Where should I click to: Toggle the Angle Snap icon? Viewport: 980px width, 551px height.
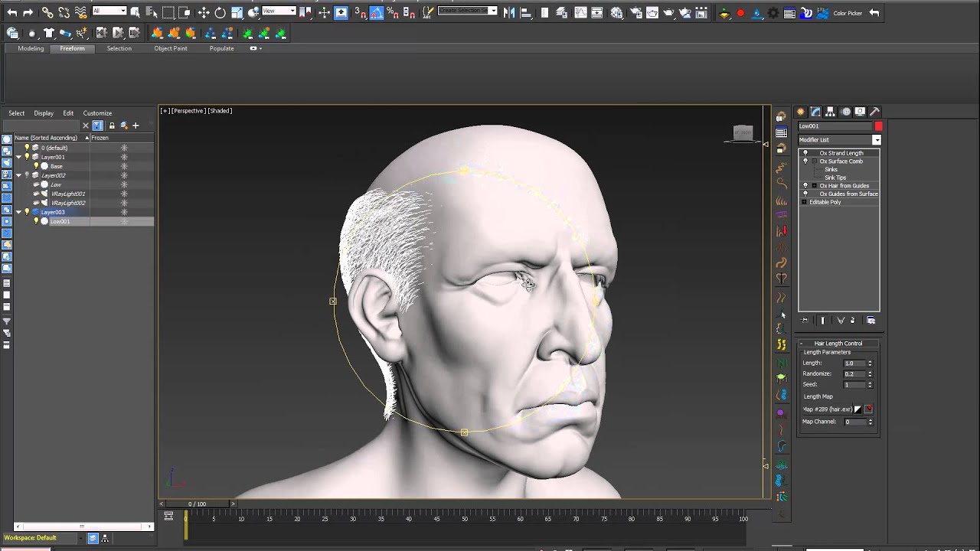376,13
